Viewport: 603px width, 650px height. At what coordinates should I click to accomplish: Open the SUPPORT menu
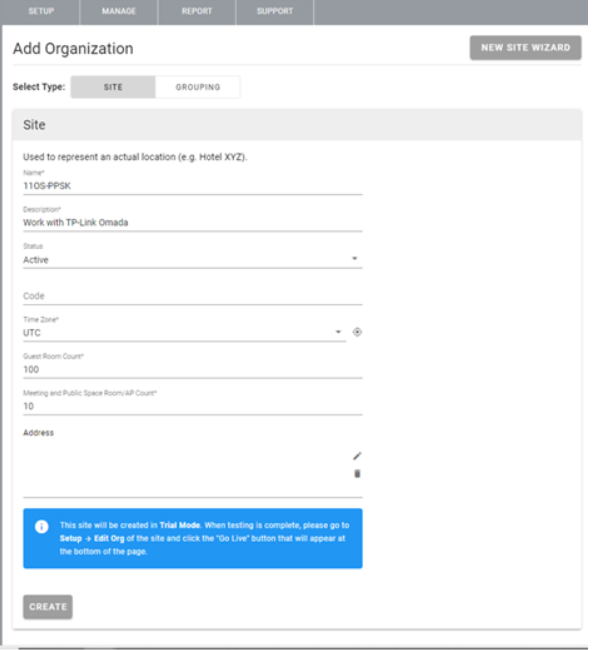click(275, 12)
